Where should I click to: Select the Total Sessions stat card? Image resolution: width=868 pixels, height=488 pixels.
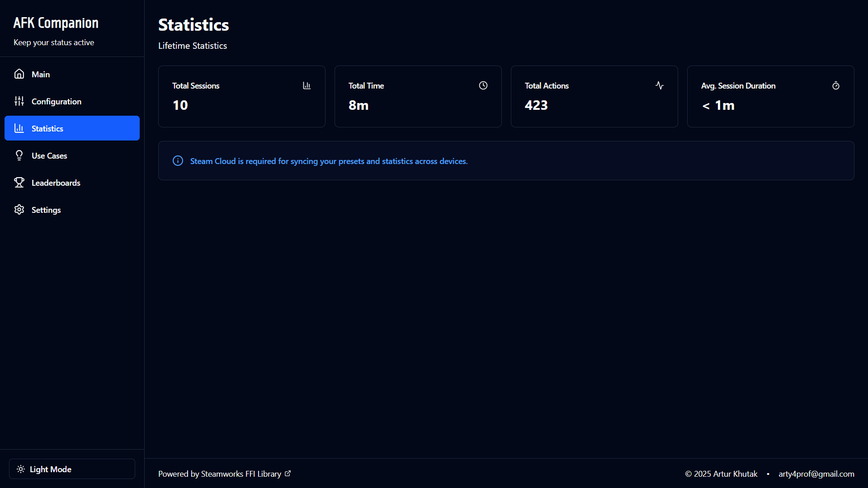(x=241, y=96)
